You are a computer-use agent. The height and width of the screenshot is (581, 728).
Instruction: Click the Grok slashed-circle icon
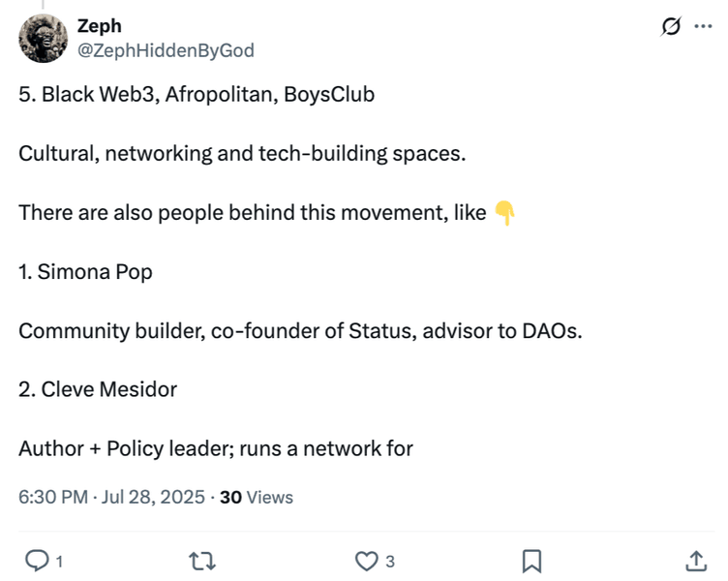coord(669,27)
